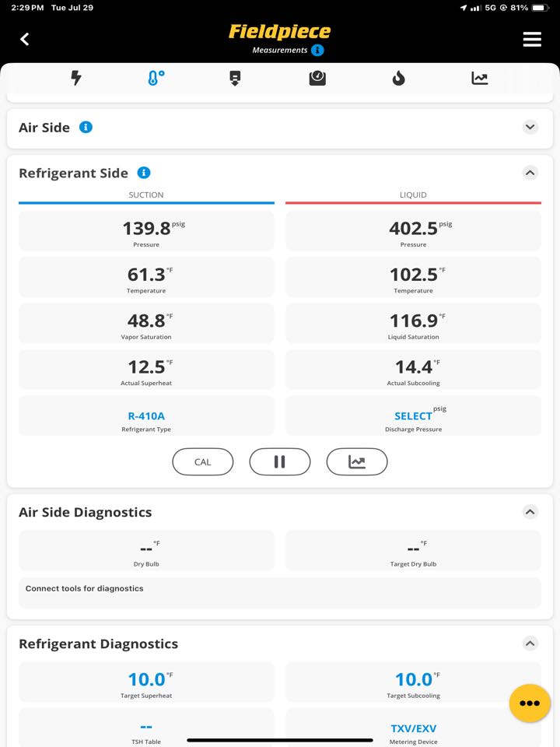The image size is (560, 747).
Task: Tap liquid temperature 102.5 card
Action: [x=413, y=277]
